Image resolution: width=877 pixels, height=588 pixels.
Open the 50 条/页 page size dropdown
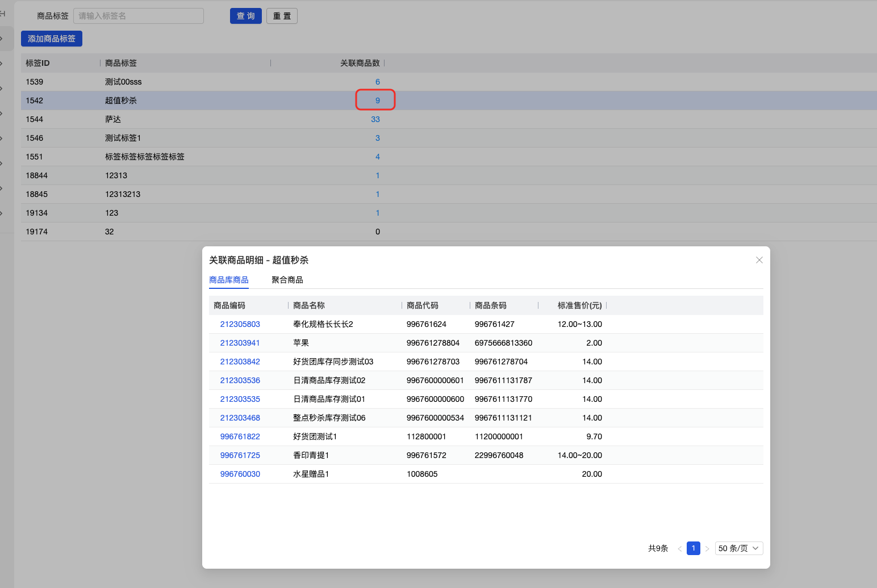coord(738,548)
